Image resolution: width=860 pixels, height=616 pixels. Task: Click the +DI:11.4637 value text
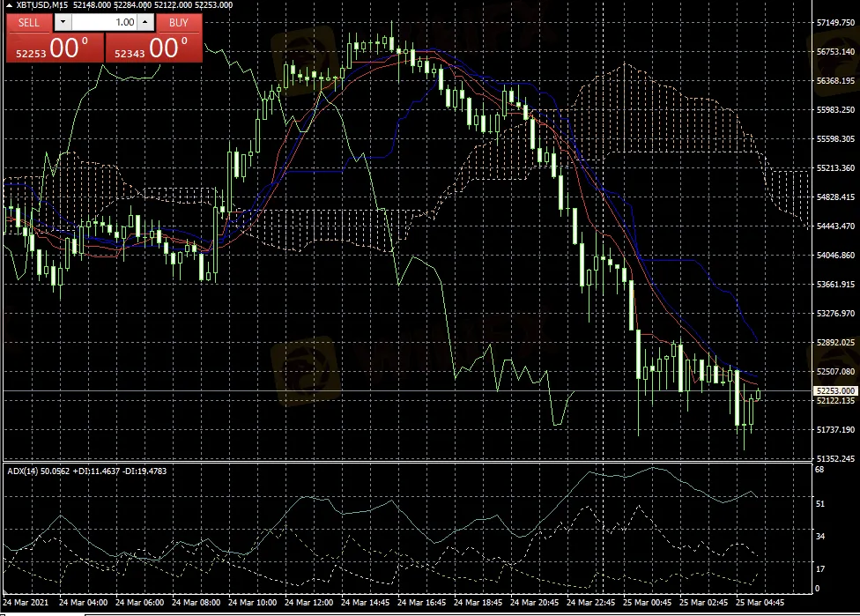coord(95,471)
